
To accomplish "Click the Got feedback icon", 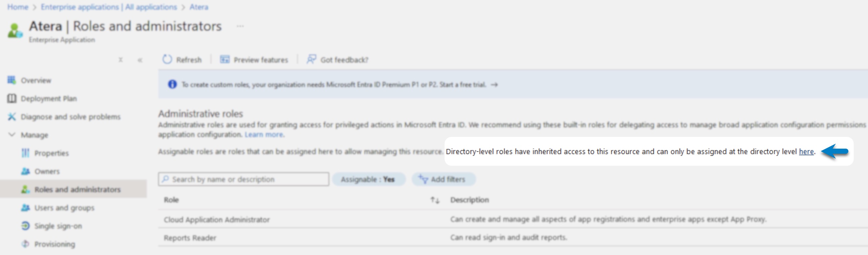I will coord(311,59).
